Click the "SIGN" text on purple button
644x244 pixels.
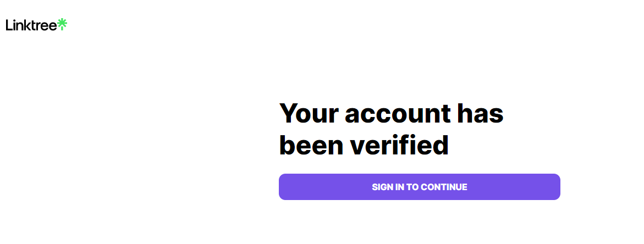point(382,187)
